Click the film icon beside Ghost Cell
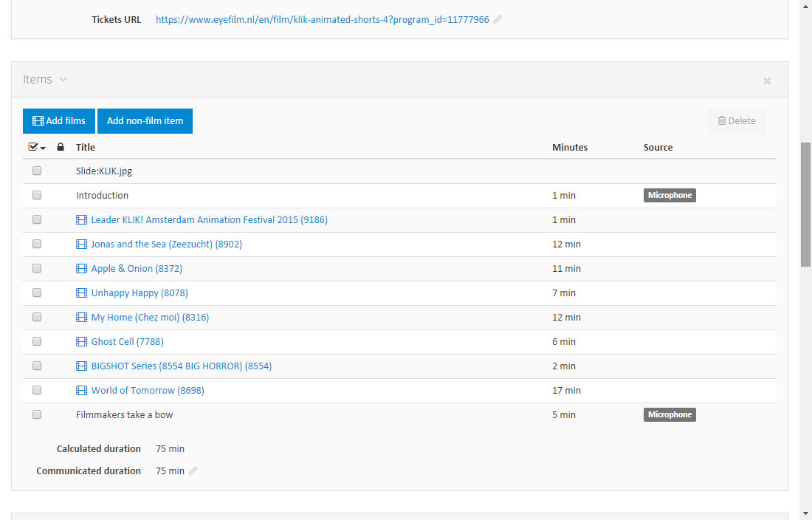This screenshot has width=812, height=520. [x=81, y=342]
